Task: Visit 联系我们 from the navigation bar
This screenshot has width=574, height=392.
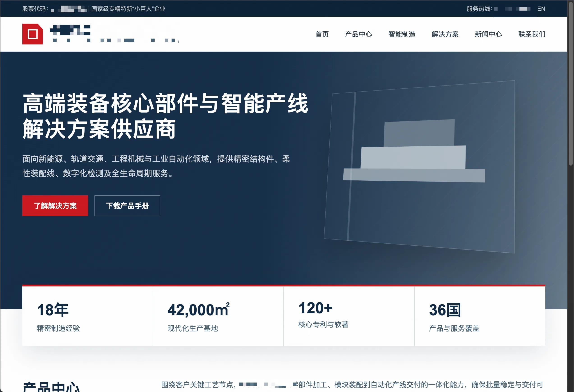Action: 532,34
